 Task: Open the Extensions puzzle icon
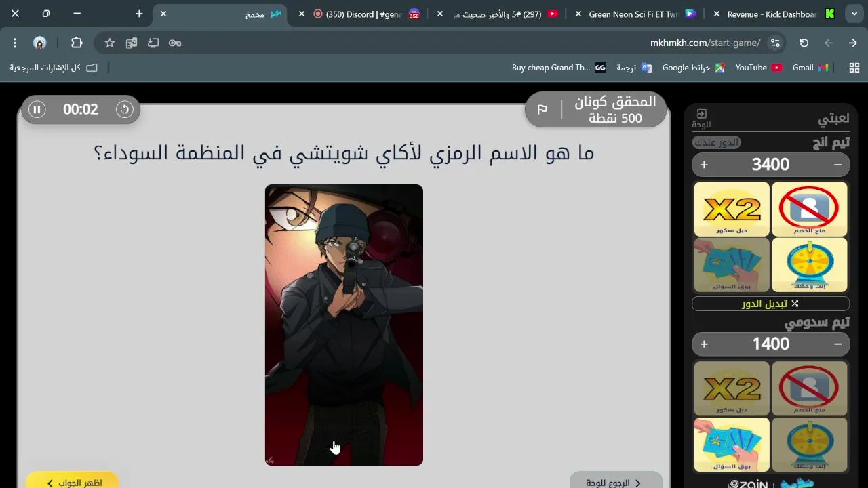pyautogui.click(x=77, y=43)
